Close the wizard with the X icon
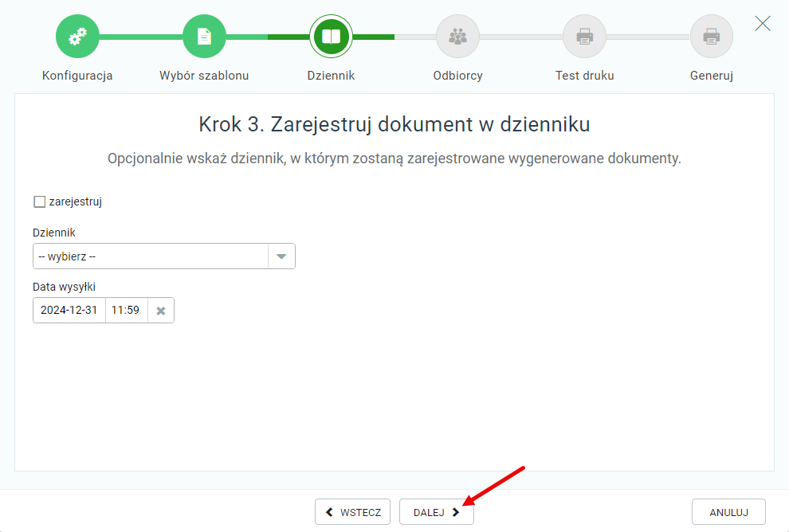This screenshot has width=789, height=532. (763, 23)
